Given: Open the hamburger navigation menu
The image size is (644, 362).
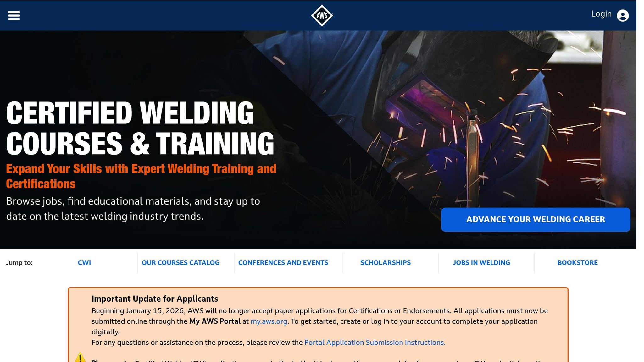Looking at the screenshot, I should coord(14,15).
